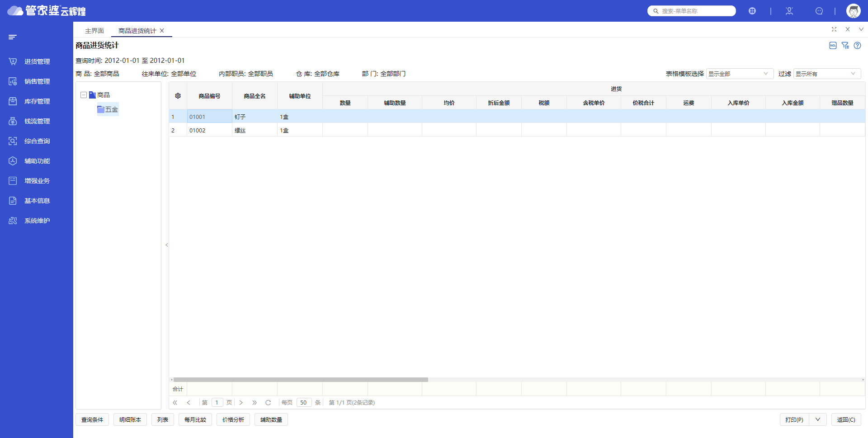Click the globe icon in the header
Screen dimensions: 868x438
(752, 11)
